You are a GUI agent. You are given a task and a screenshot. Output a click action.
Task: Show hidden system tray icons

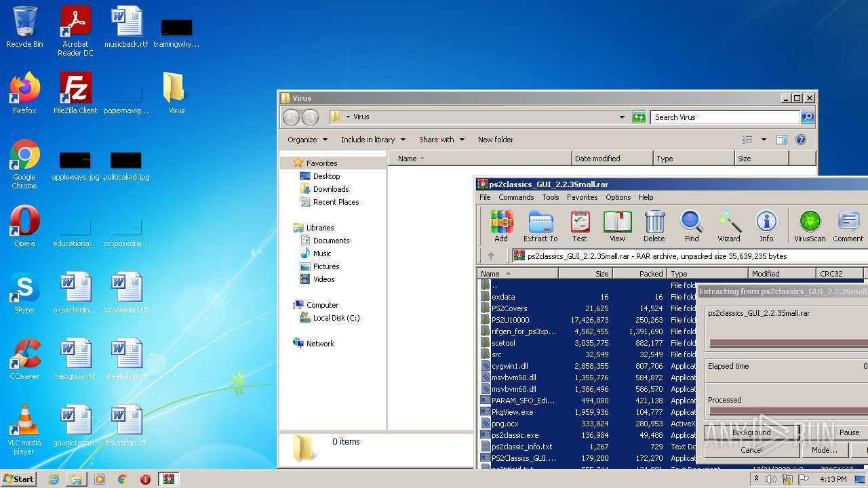point(756,479)
